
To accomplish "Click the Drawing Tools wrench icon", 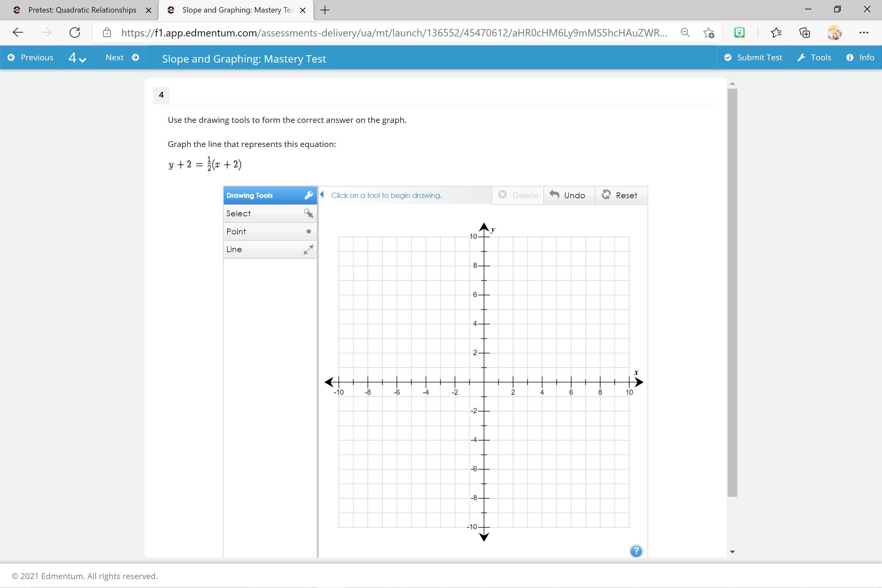I will 308,195.
